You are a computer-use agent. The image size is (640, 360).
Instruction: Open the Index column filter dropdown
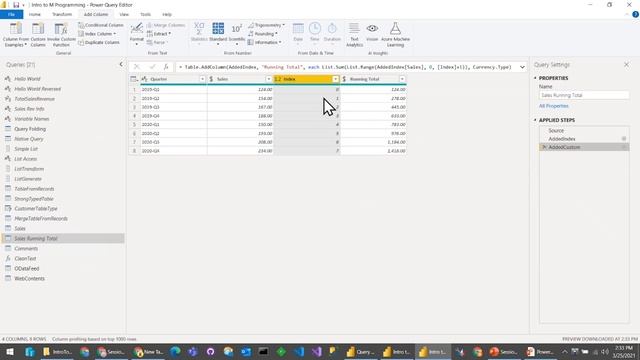pyautogui.click(x=336, y=79)
